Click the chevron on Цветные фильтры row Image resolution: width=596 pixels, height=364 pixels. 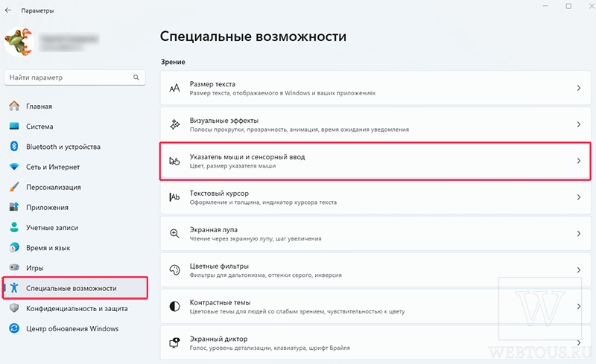tap(579, 270)
